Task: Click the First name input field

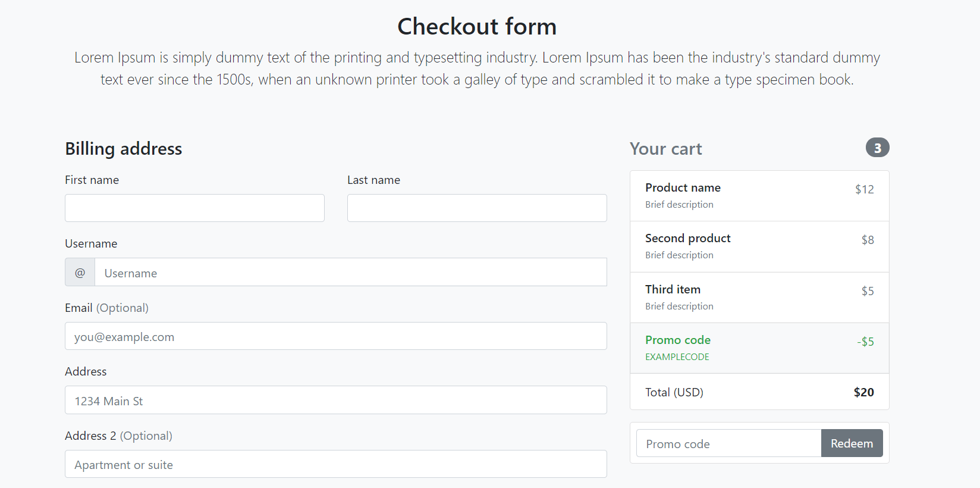Action: 194,208
